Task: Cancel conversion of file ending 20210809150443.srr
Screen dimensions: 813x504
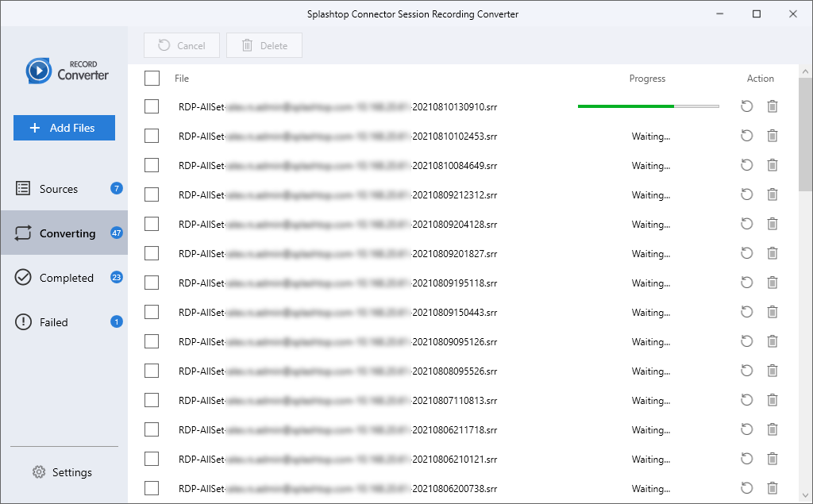Action: 746,312
